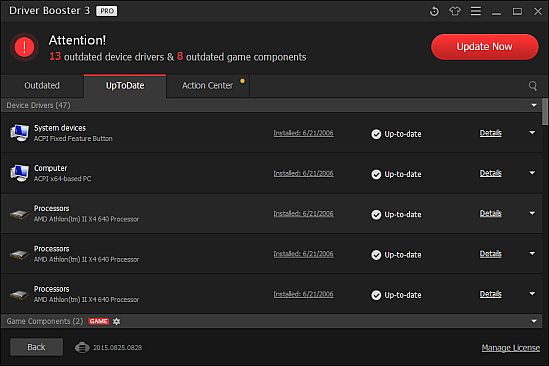The image size is (549, 366).
Task: Click Installed date link for System devices
Action: 304,133
